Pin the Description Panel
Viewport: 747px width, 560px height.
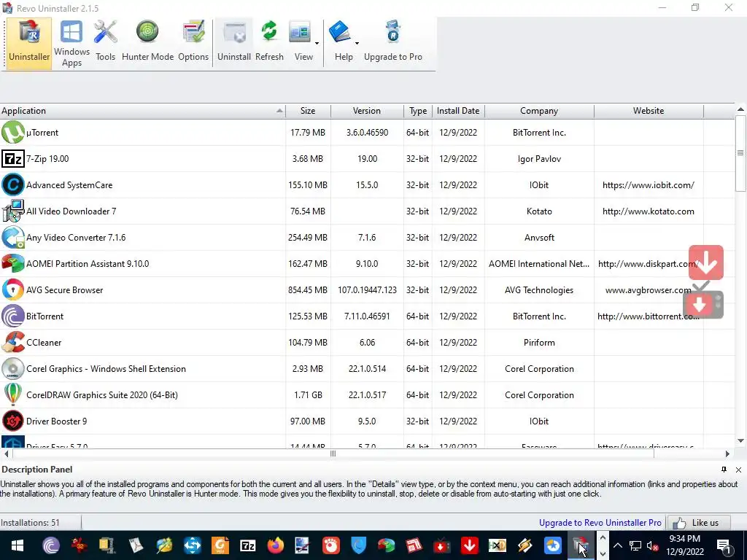pos(724,470)
